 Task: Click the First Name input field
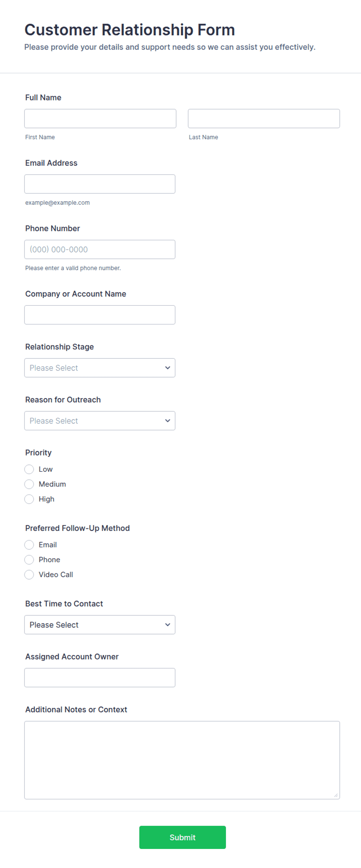tap(100, 118)
